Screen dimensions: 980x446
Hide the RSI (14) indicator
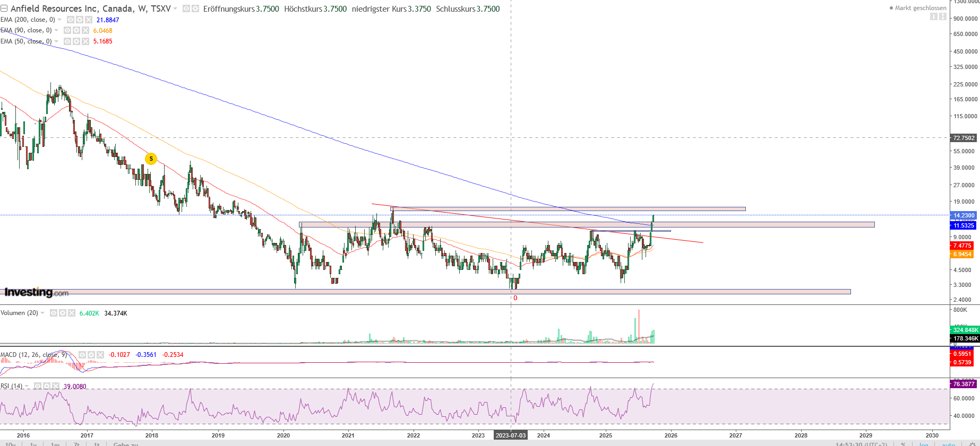(38, 386)
